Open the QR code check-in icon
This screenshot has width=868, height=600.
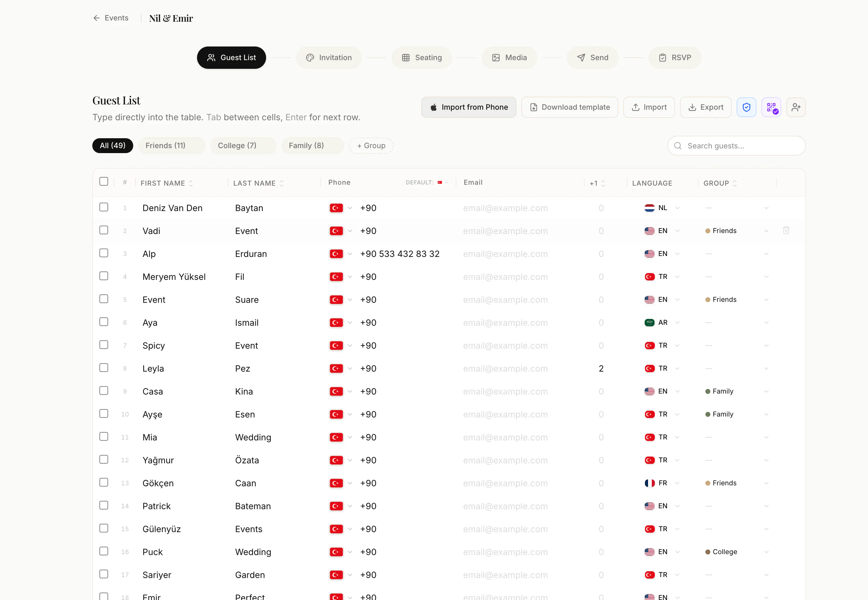[x=771, y=107]
